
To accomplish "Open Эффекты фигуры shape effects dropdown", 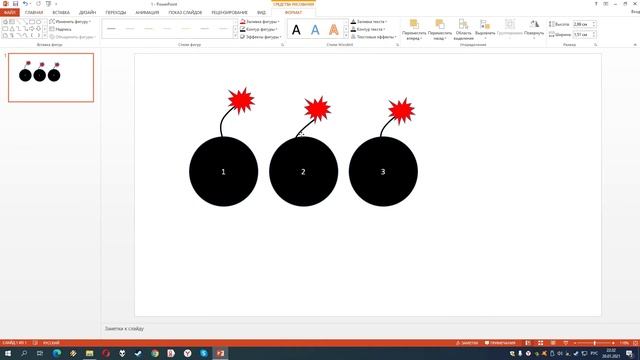I will tap(261, 37).
